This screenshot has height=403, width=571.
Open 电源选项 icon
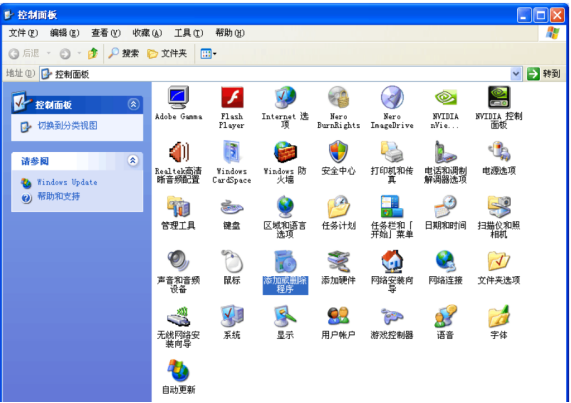click(x=499, y=152)
